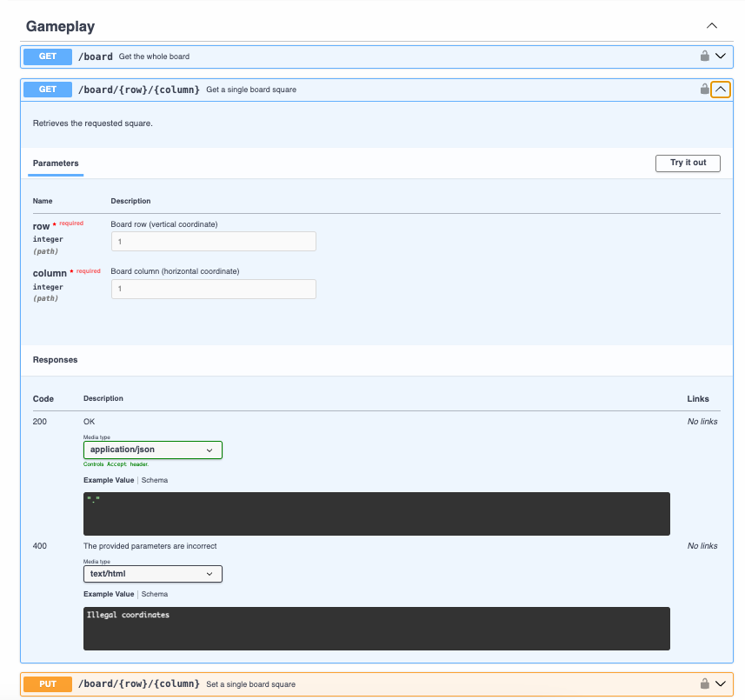Focus the column parameter input field
The width and height of the screenshot is (745, 700).
[x=213, y=289]
